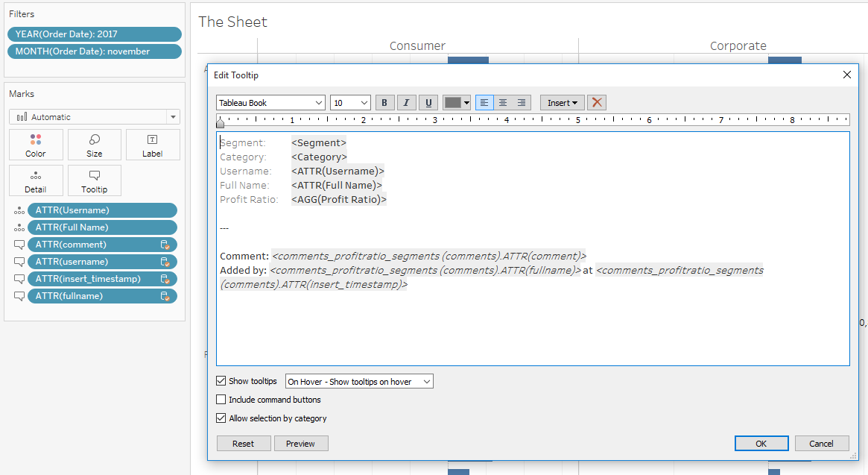Open the On Hover tooltip behavior dropdown
The width and height of the screenshot is (868, 475).
pyautogui.click(x=359, y=381)
